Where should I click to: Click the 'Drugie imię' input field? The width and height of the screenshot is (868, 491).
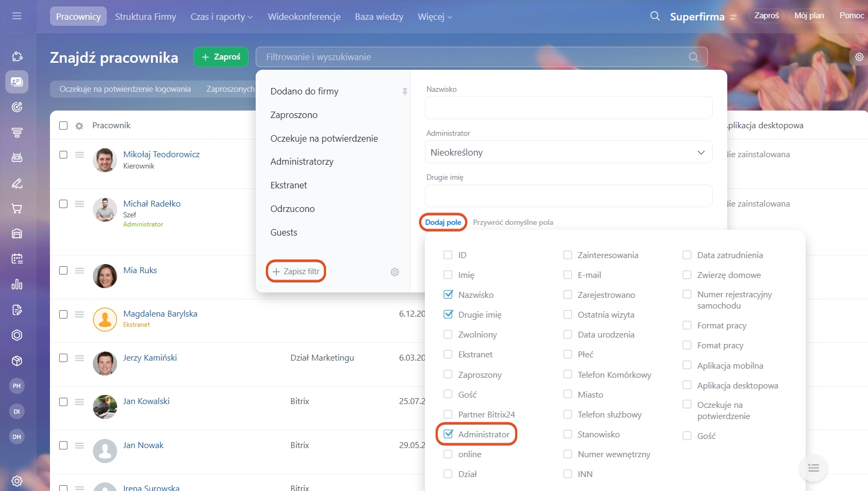[x=569, y=196]
